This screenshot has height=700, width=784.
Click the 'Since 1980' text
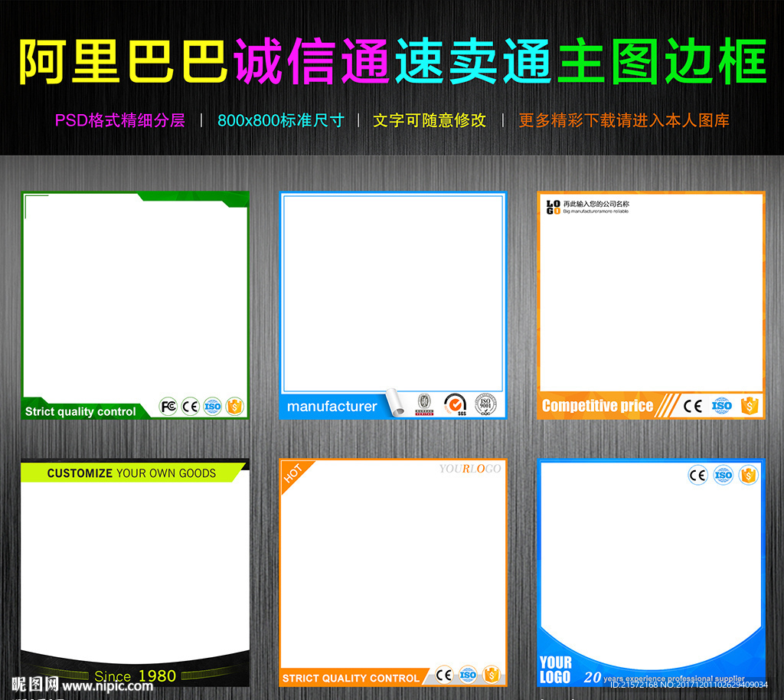click(x=135, y=676)
